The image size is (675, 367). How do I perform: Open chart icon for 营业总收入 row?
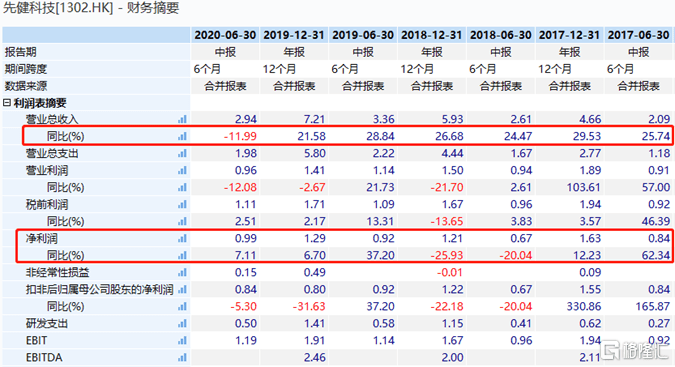coord(183,119)
